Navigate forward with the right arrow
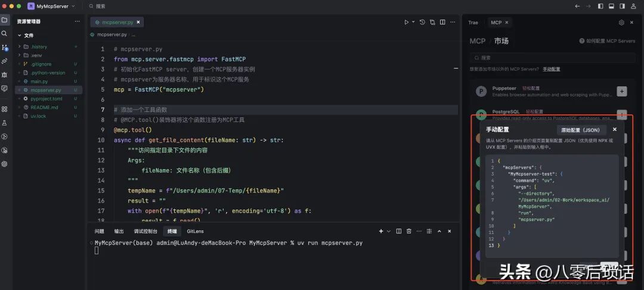Screen dimensions: 644x290 [x=589, y=6]
